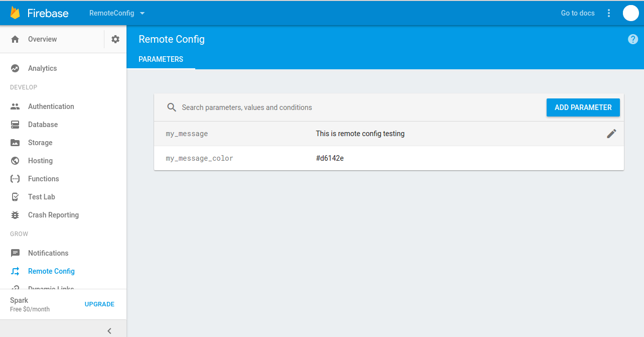This screenshot has width=644, height=337.
Task: Click the user account avatar
Action: pos(630,13)
